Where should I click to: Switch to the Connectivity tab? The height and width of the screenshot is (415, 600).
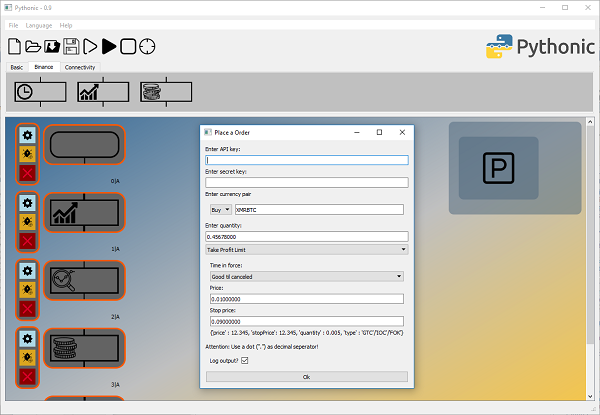(x=80, y=67)
